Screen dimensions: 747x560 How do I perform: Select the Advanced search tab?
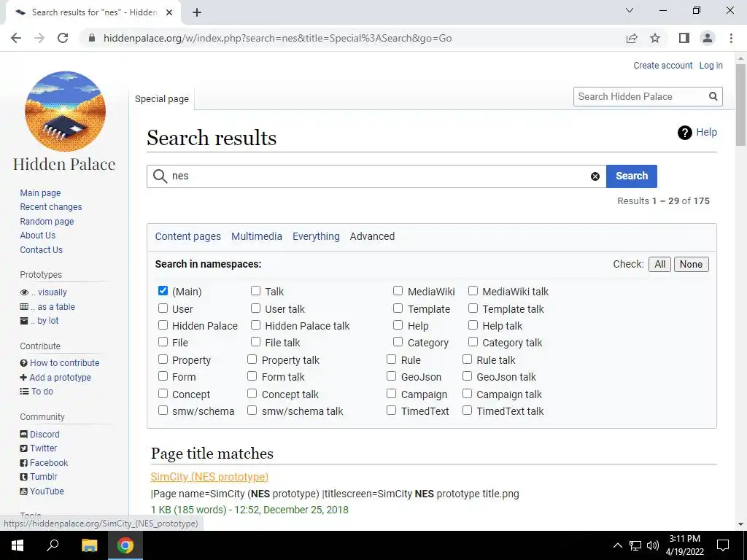(372, 237)
